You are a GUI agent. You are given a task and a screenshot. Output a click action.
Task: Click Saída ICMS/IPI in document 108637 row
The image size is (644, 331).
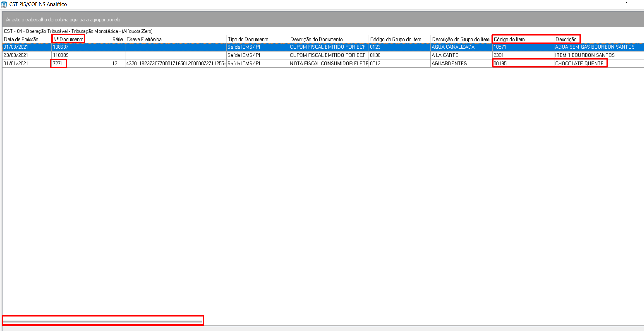[x=258, y=47]
